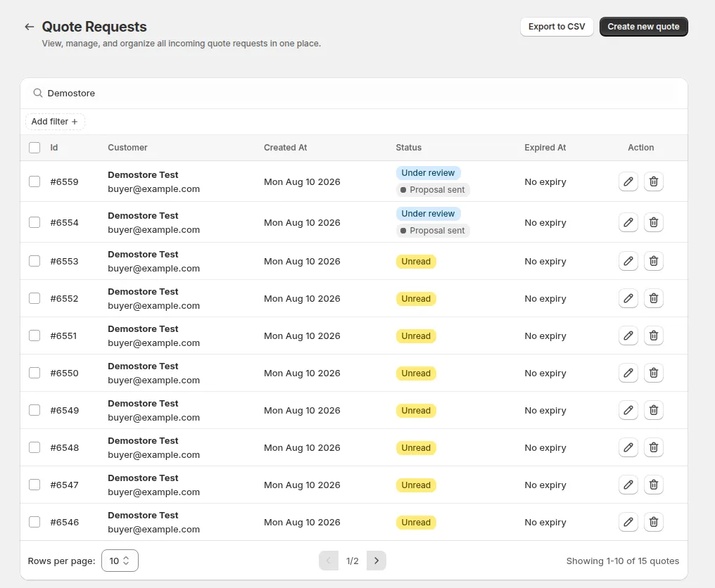Delete quote #6554 with the trash icon
The width and height of the screenshot is (715, 588).
click(x=654, y=222)
